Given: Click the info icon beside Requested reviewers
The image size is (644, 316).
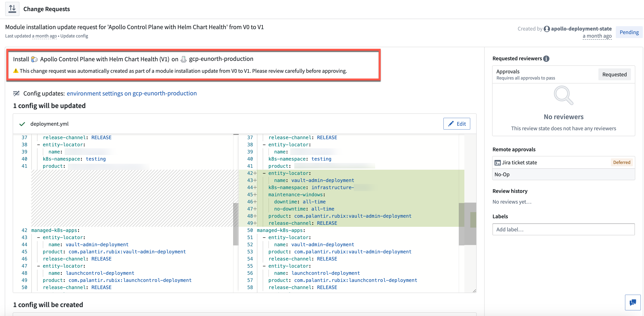Looking at the screenshot, I should (x=546, y=59).
